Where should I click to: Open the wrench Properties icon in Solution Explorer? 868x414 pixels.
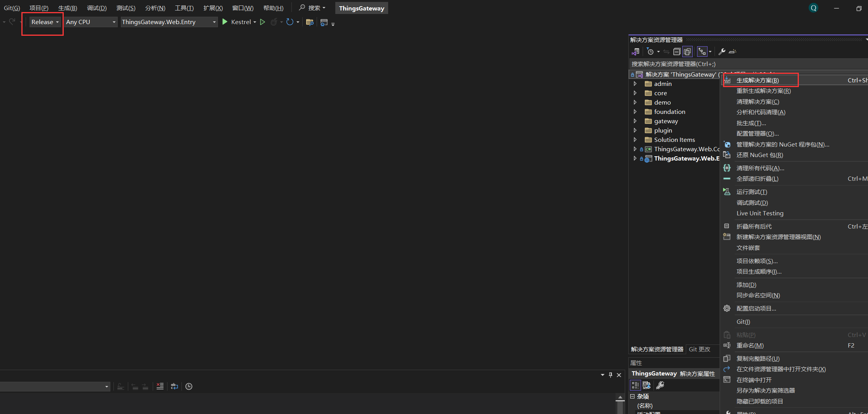pos(722,52)
